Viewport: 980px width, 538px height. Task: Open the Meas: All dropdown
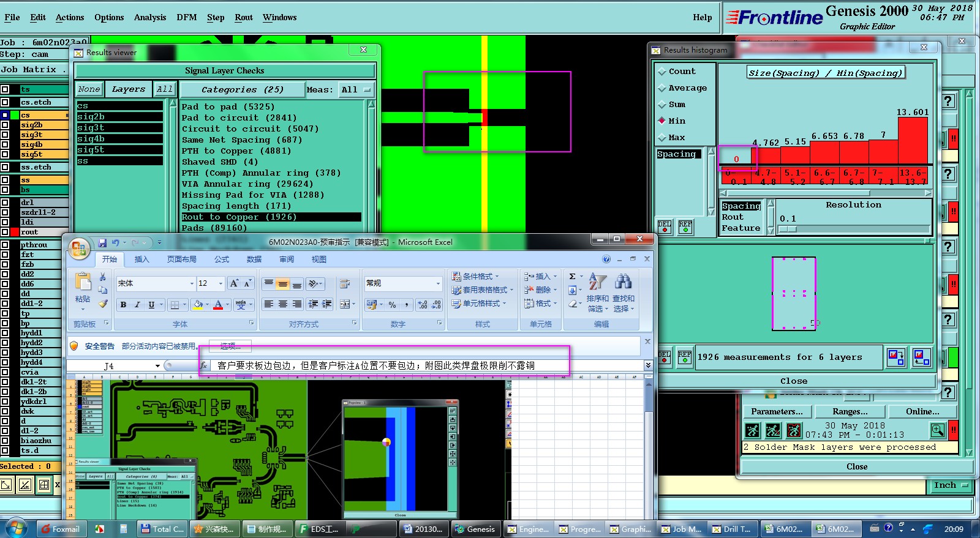coord(357,89)
